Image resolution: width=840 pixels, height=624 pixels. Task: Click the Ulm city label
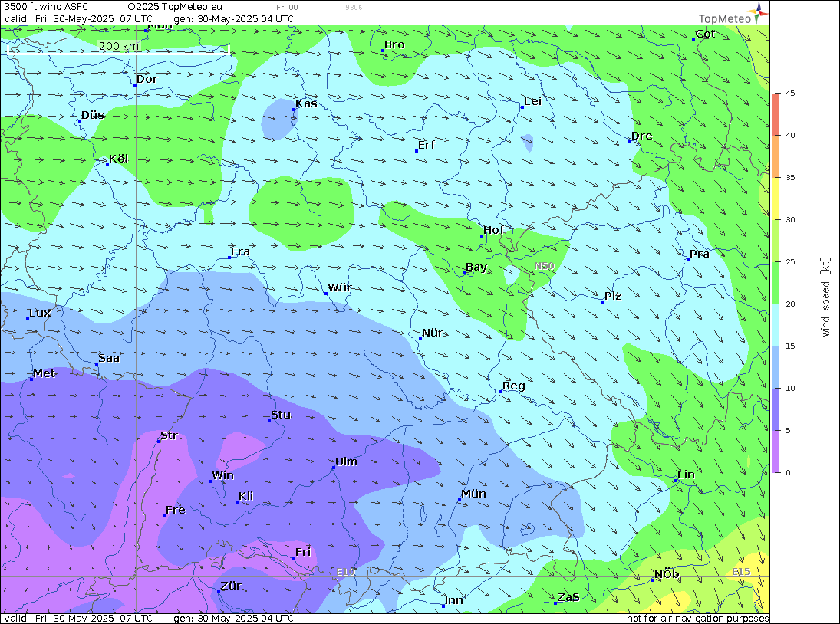(346, 461)
